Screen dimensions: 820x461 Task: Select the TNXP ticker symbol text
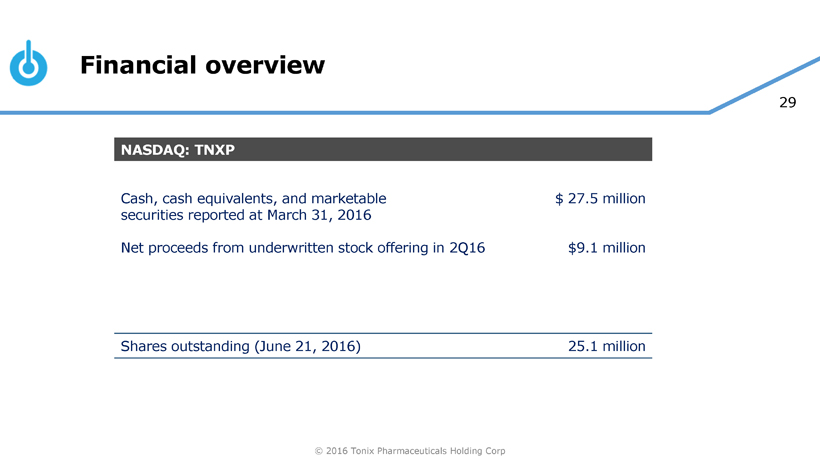pyautogui.click(x=212, y=150)
